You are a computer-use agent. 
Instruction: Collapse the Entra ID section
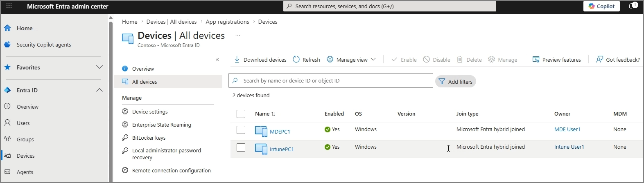[x=54, y=90]
